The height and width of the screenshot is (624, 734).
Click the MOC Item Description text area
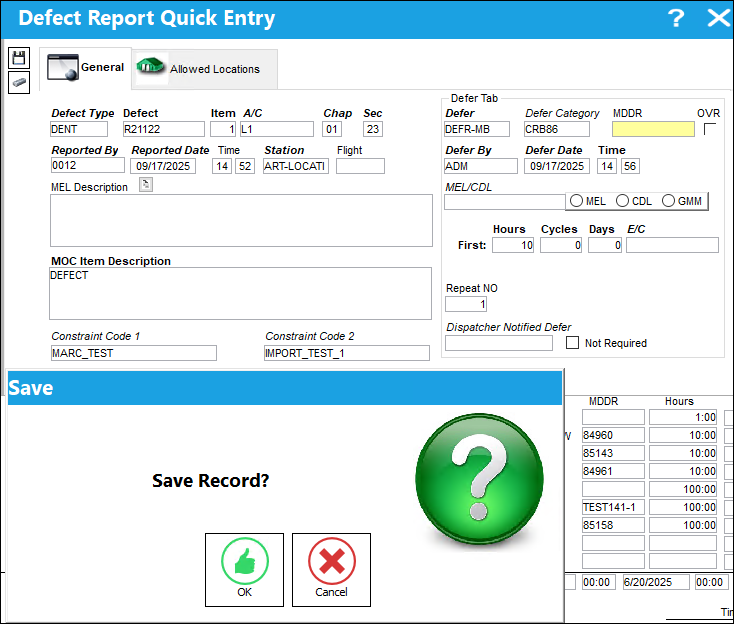(x=240, y=294)
